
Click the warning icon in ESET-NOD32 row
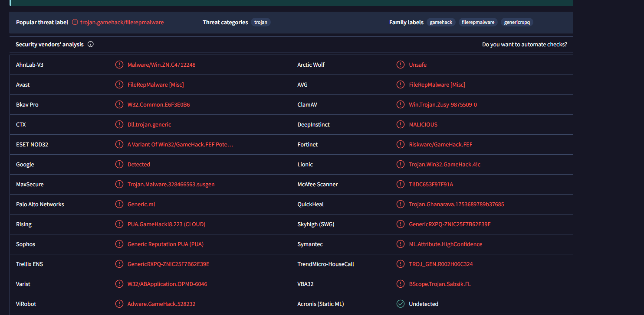click(x=119, y=144)
